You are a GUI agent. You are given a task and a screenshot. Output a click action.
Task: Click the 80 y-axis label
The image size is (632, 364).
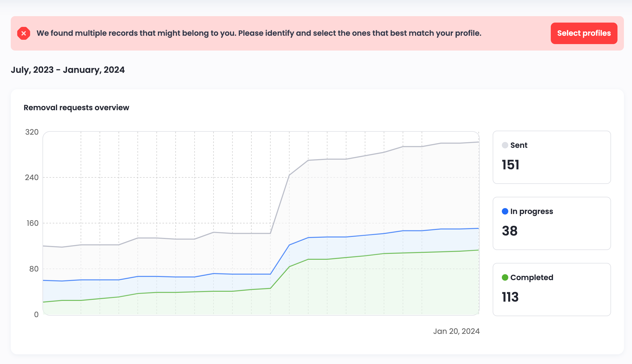[34, 269]
